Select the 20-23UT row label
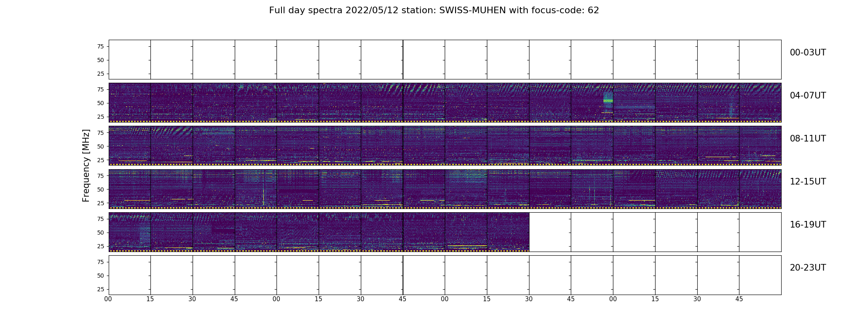 (x=808, y=268)
